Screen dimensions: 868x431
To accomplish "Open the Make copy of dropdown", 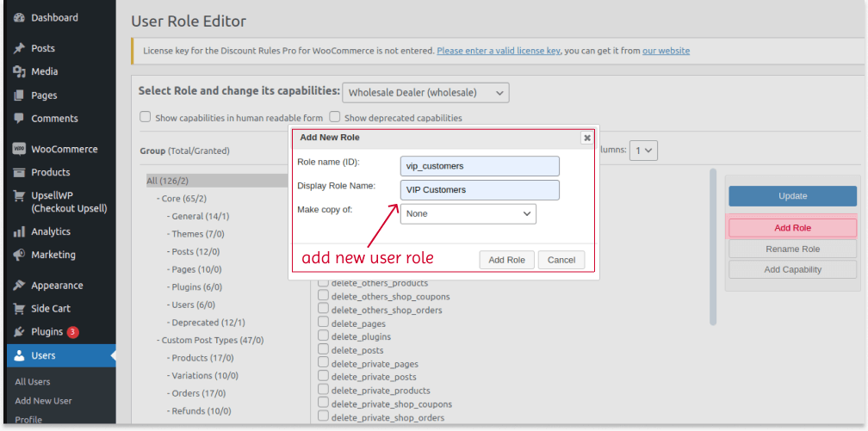I will tap(468, 213).
